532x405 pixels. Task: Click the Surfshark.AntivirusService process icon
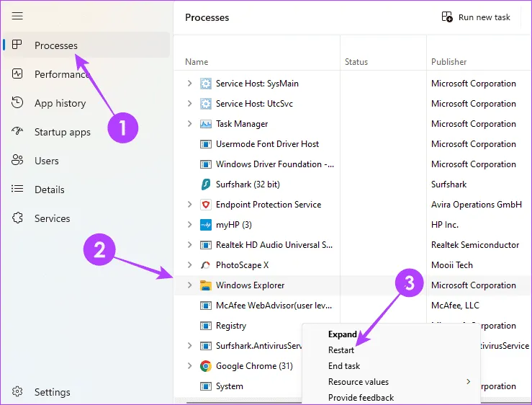206,346
